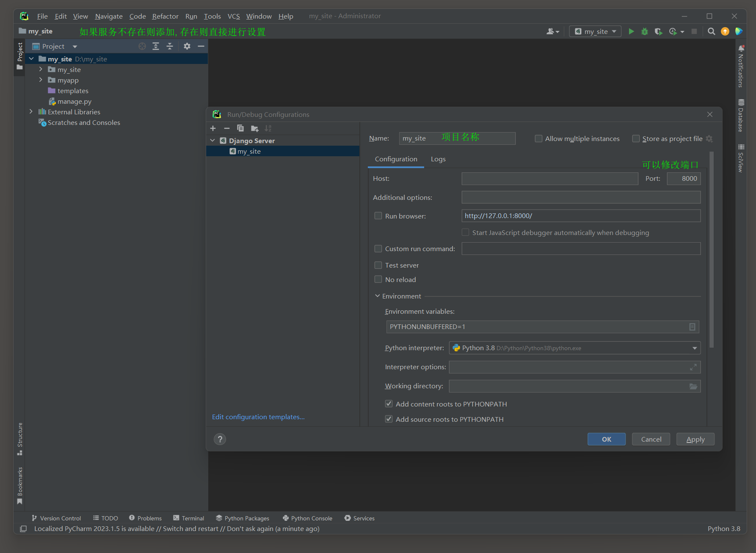The width and height of the screenshot is (756, 553).
Task: Click the help question mark button
Action: tap(220, 439)
